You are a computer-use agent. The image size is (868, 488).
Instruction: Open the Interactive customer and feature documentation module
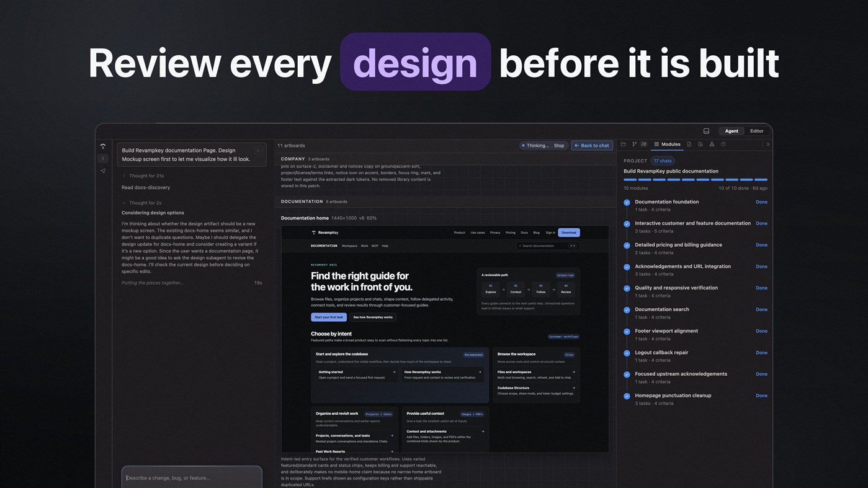coord(696,227)
